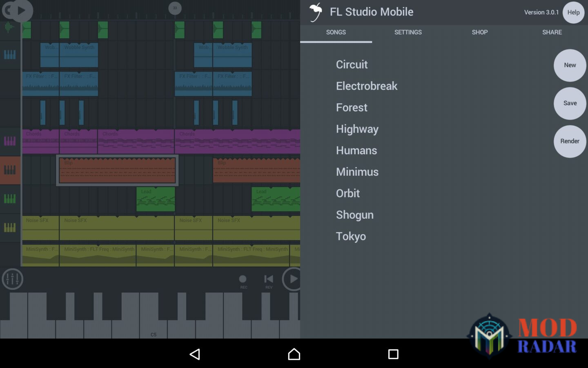This screenshot has height=368, width=588.
Task: Click the Help button
Action: [x=573, y=12]
